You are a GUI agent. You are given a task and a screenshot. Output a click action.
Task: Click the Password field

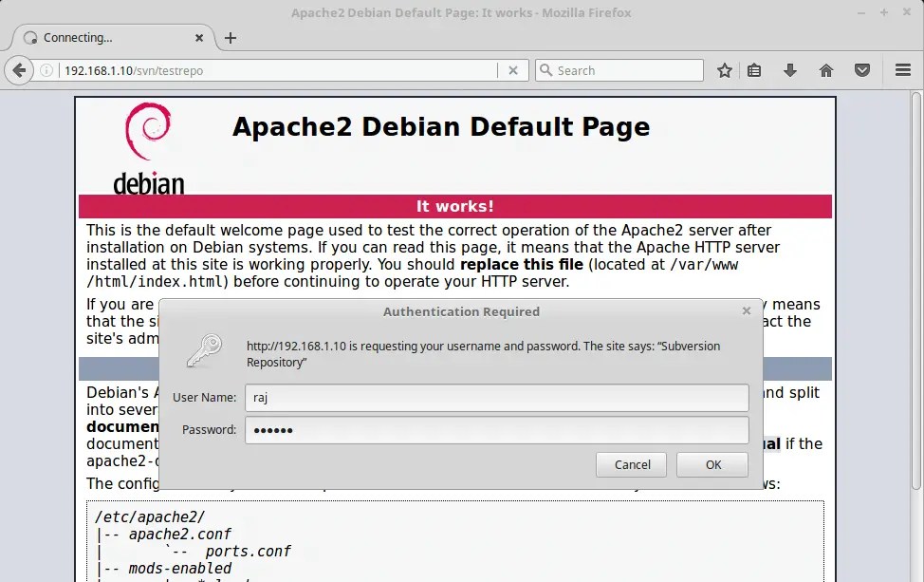pyautogui.click(x=497, y=430)
